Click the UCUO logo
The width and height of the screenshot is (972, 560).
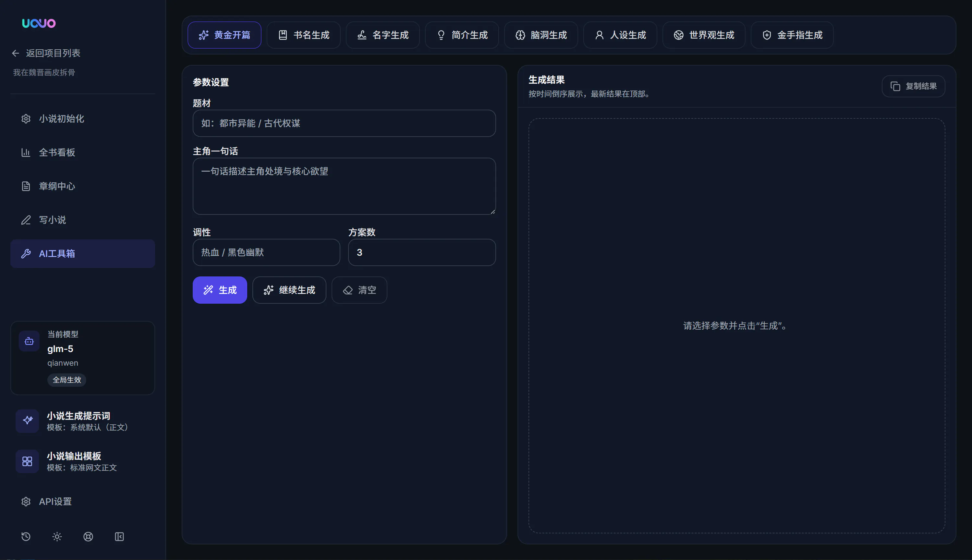click(x=39, y=23)
